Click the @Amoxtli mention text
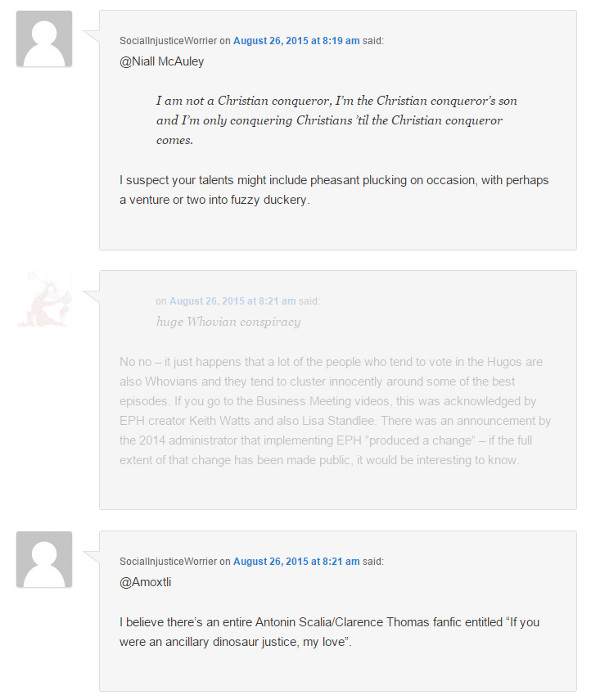The height and width of the screenshot is (700, 600). point(145,582)
